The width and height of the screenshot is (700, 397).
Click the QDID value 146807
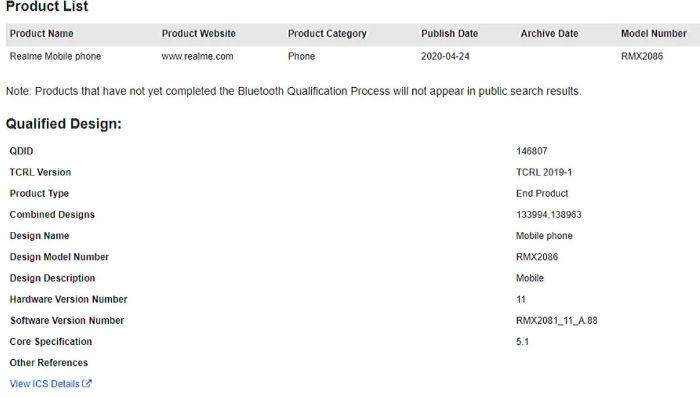click(532, 151)
